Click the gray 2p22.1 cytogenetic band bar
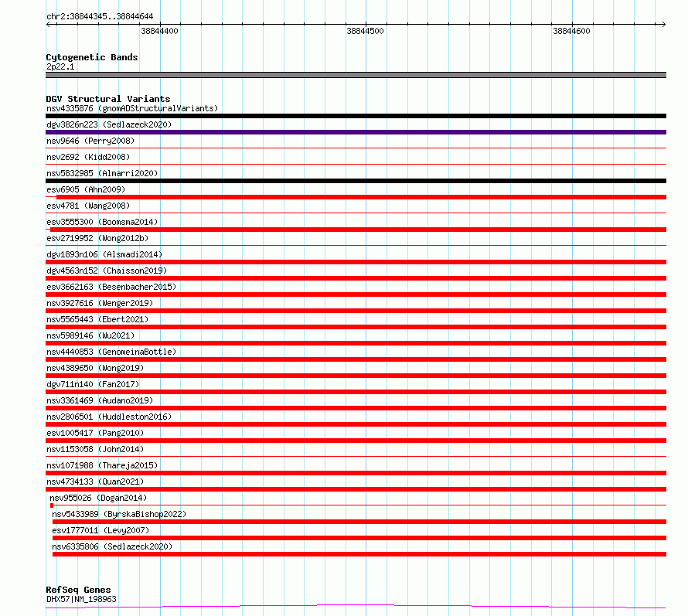 pyautogui.click(x=356, y=75)
